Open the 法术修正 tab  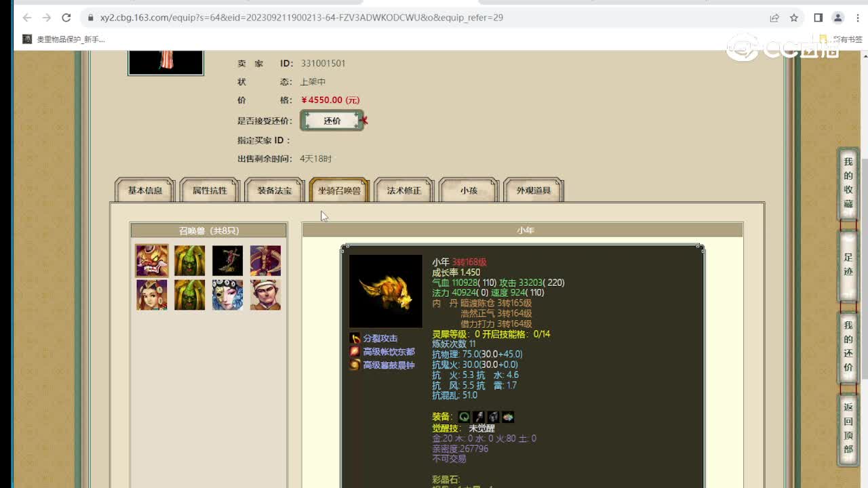[x=404, y=190]
